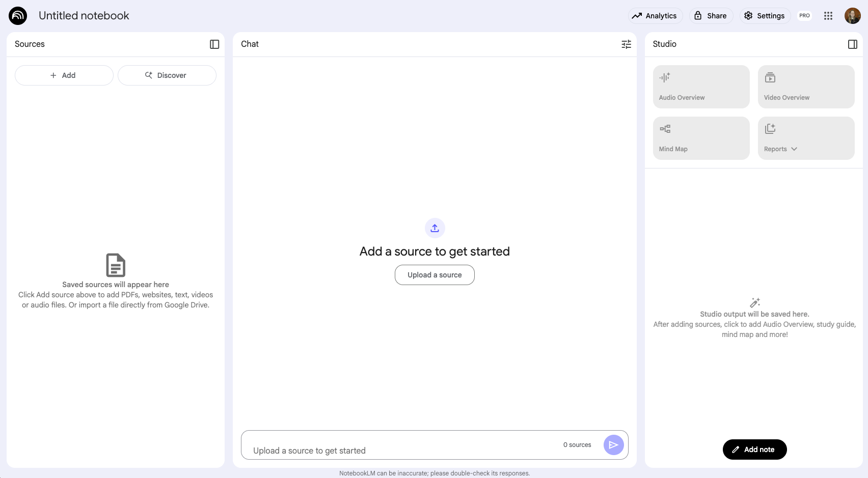Generate an Audio Overview
This screenshot has width=868, height=478.
[x=701, y=87]
